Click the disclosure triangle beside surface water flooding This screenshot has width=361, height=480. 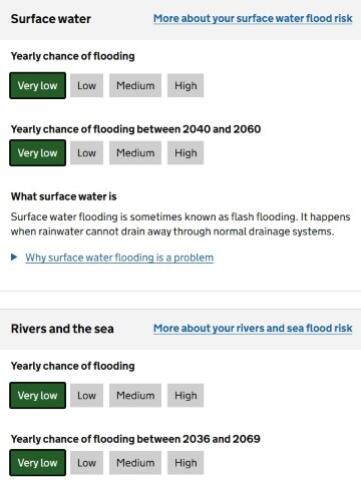(14, 257)
